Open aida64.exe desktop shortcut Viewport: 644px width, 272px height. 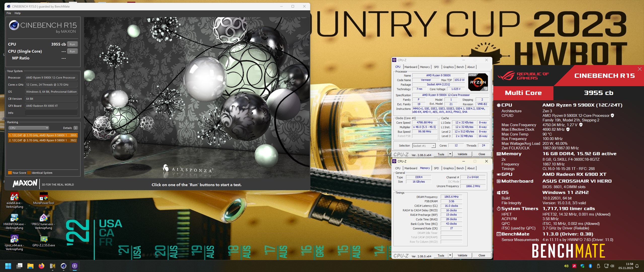pyautogui.click(x=14, y=200)
